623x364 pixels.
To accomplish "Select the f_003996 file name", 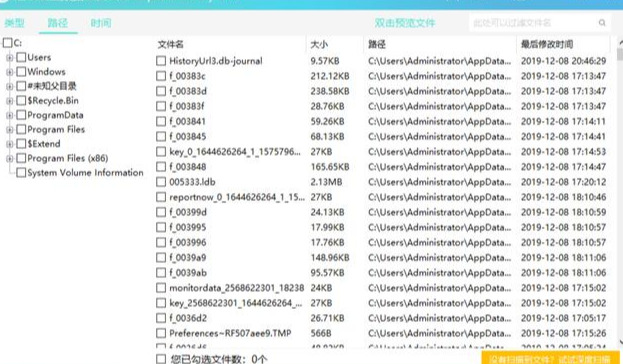I will pyautogui.click(x=188, y=242).
